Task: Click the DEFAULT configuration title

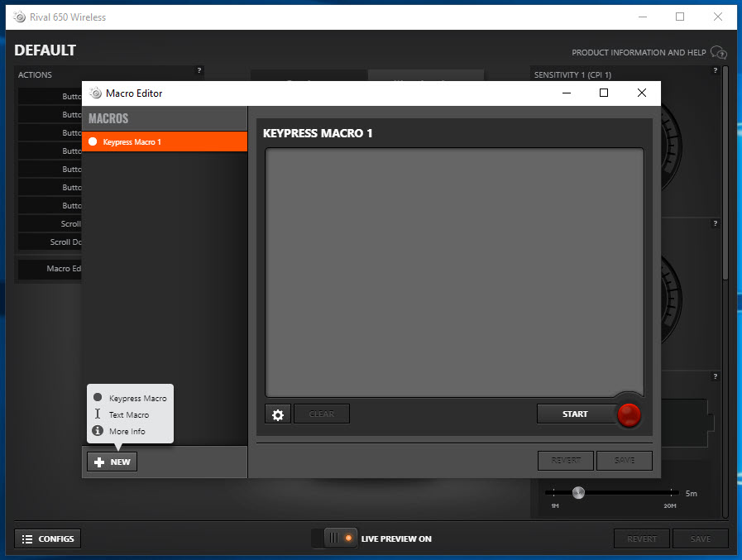Action: (x=45, y=50)
